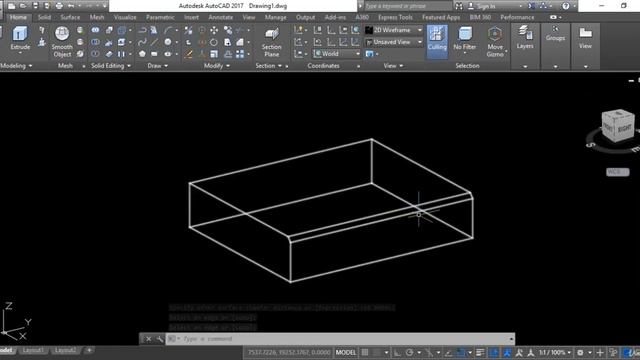
Task: Open the Express Tools tab
Action: click(395, 17)
